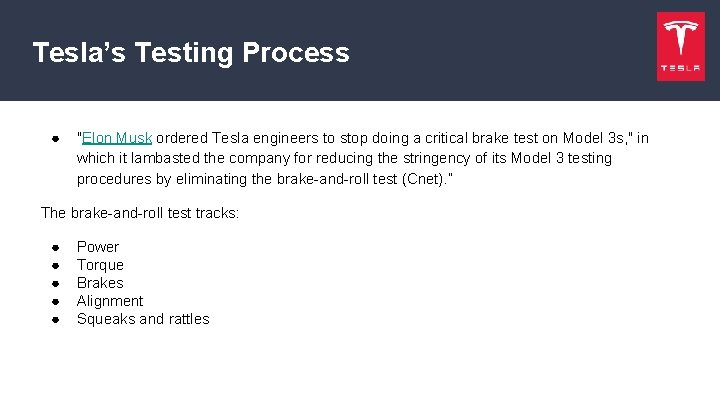Open the Elon Musk hyperlink
This screenshot has width=720, height=405.
tap(117, 138)
